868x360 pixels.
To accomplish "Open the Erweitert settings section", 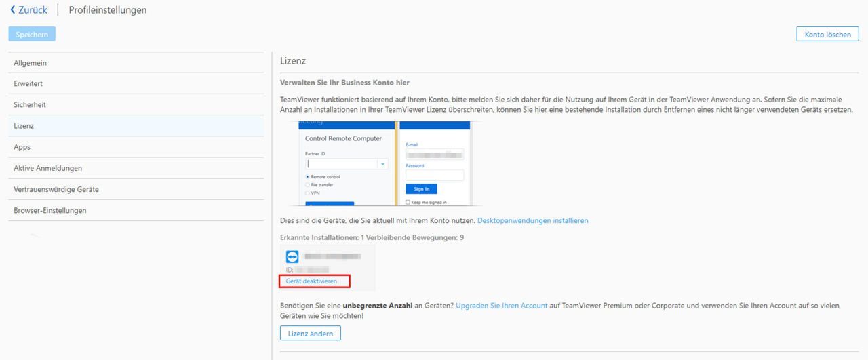I will point(136,84).
